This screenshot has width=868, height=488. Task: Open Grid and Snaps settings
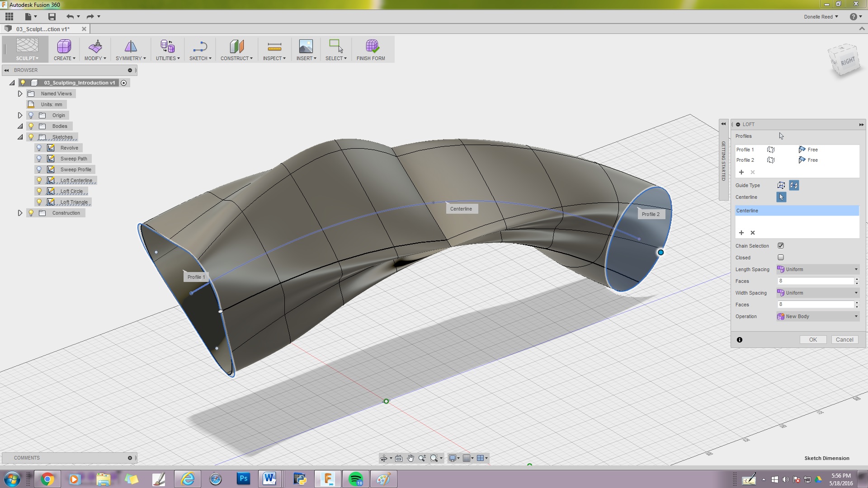tap(466, 458)
